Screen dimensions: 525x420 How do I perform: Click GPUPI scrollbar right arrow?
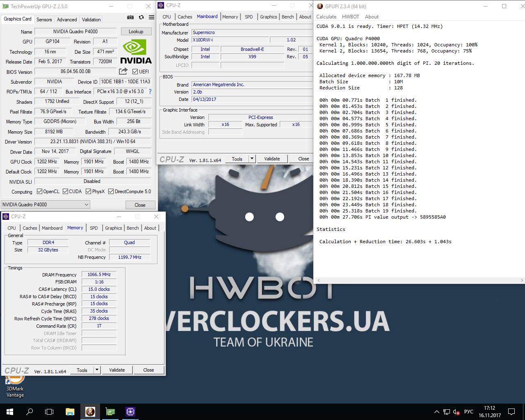pos(522,280)
